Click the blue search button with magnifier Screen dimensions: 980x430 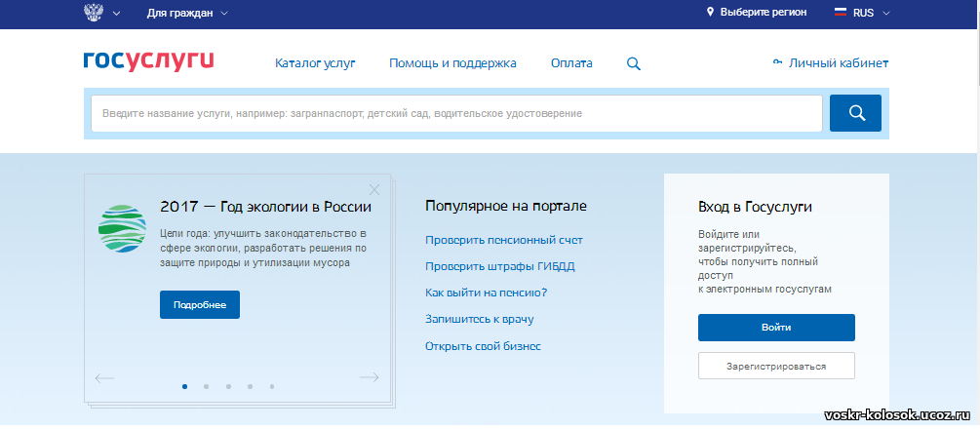855,113
